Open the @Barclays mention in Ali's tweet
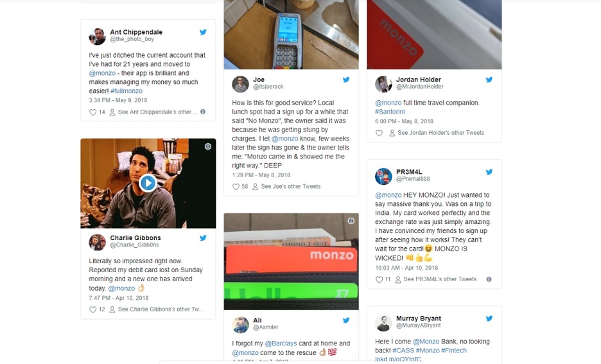The width and height of the screenshot is (601, 364). 281,343
